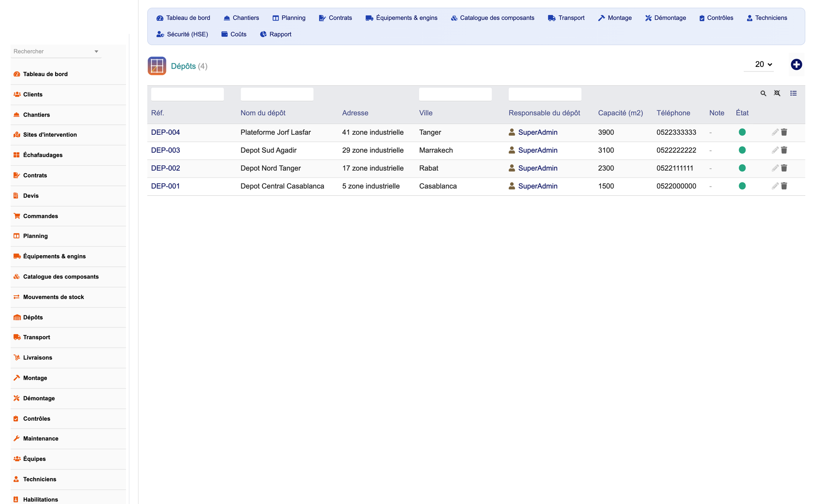Open Transport in top navigation bar
Screen dimensions: 814x504
566,18
